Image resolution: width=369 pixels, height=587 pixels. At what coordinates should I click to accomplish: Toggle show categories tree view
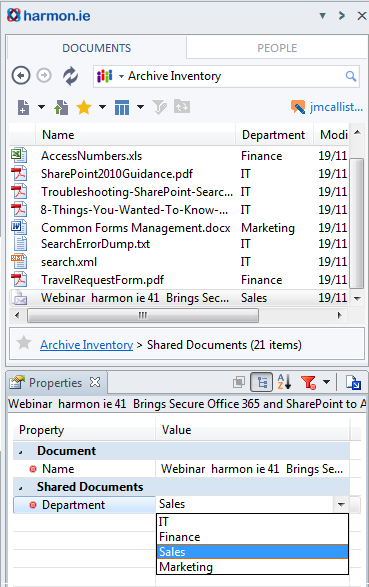(261, 382)
